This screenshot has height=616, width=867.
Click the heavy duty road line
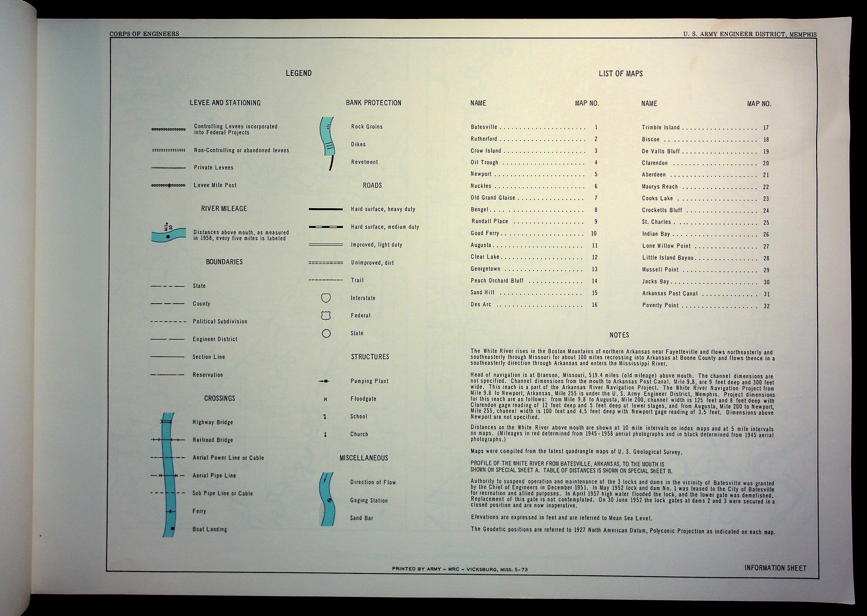click(326, 209)
